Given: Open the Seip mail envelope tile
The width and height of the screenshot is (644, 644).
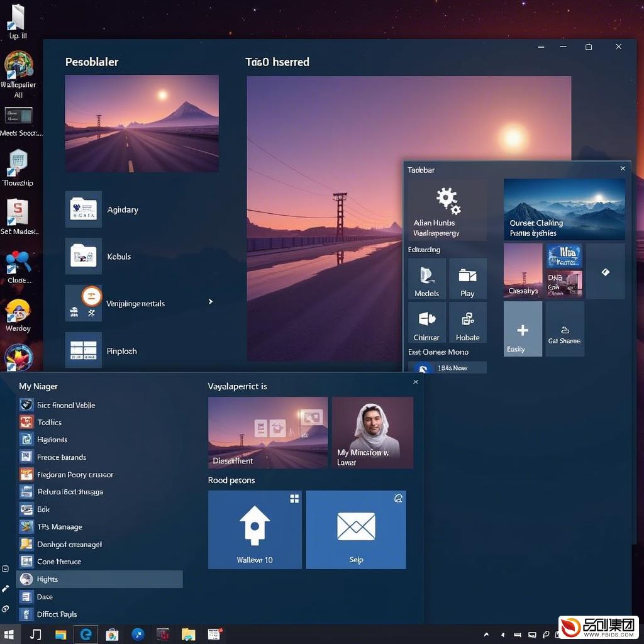Looking at the screenshot, I should tap(356, 530).
